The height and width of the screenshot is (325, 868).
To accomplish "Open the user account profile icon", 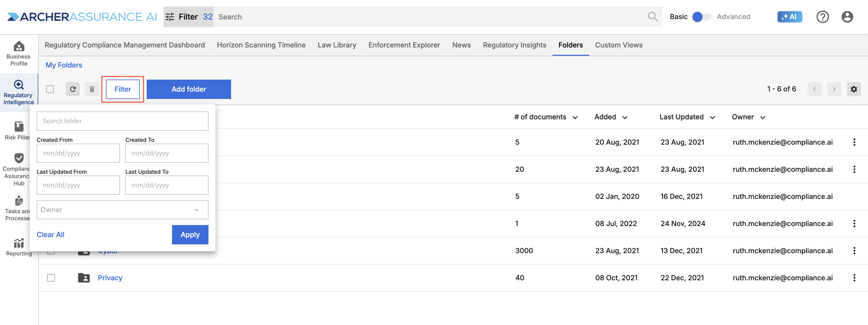I will [847, 17].
